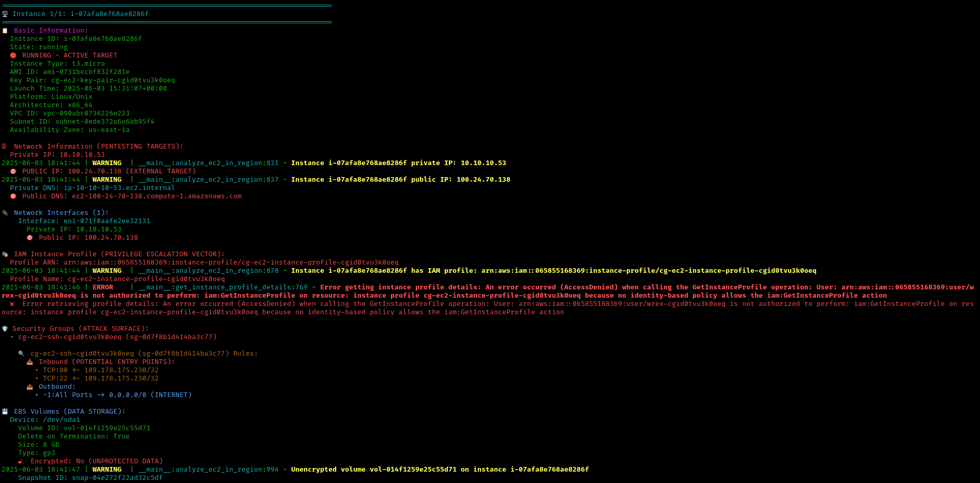Select Private DNS ip-10-10-10-53.ec2.internal

click(x=93, y=188)
